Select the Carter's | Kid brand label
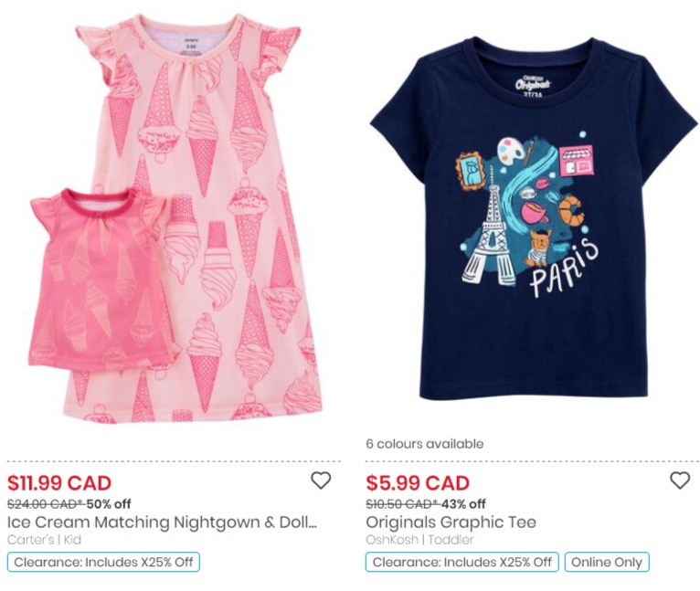Image resolution: width=700 pixels, height=591 pixels. [x=44, y=540]
